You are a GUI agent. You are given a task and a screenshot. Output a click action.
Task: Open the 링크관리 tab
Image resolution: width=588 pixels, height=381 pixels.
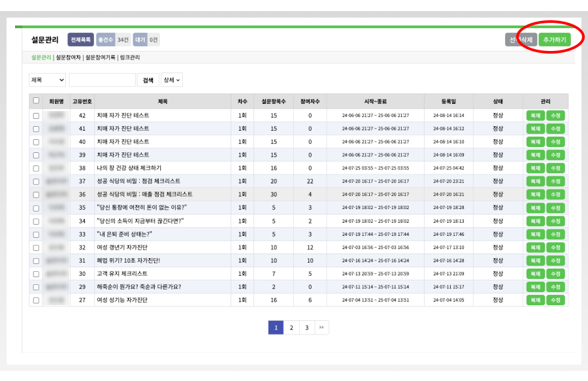pyautogui.click(x=130, y=58)
